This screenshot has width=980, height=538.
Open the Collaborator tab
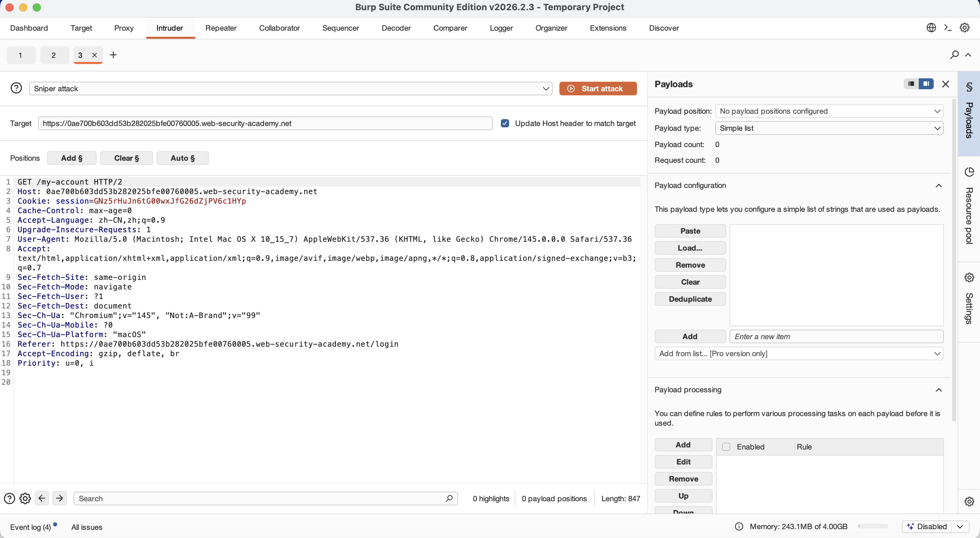280,28
